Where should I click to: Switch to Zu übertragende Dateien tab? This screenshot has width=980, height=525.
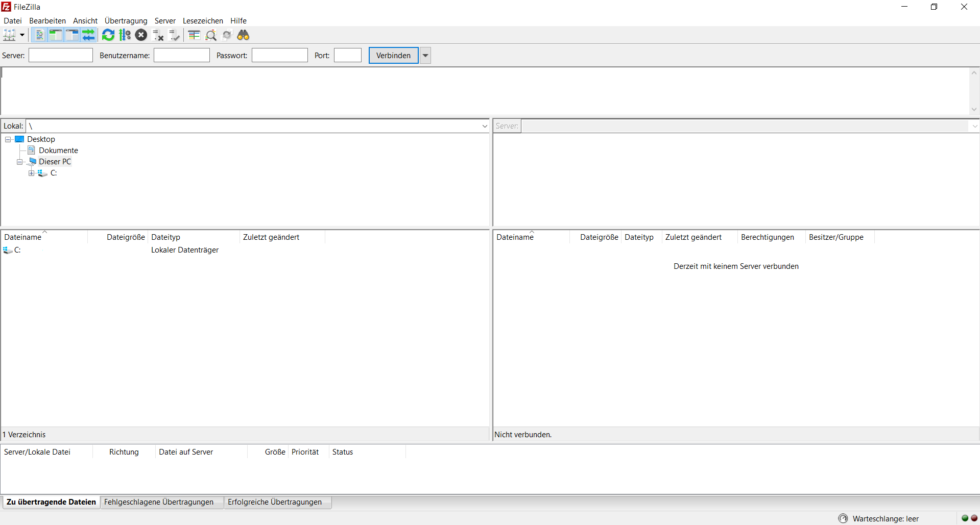point(51,502)
